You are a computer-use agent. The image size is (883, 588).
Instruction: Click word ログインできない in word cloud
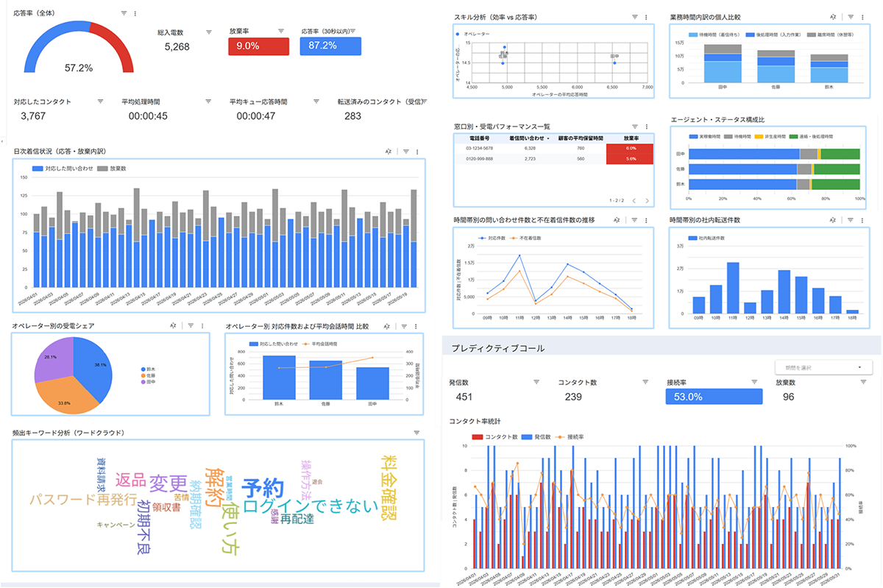[310, 506]
